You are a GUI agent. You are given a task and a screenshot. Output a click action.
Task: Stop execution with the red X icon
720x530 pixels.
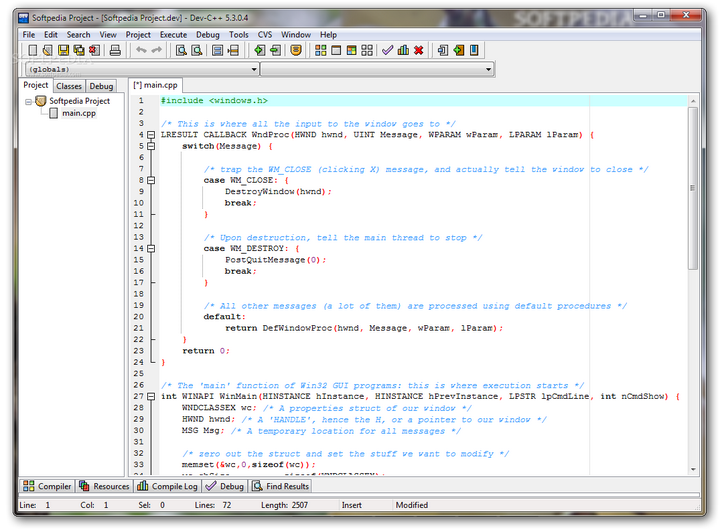(x=418, y=50)
